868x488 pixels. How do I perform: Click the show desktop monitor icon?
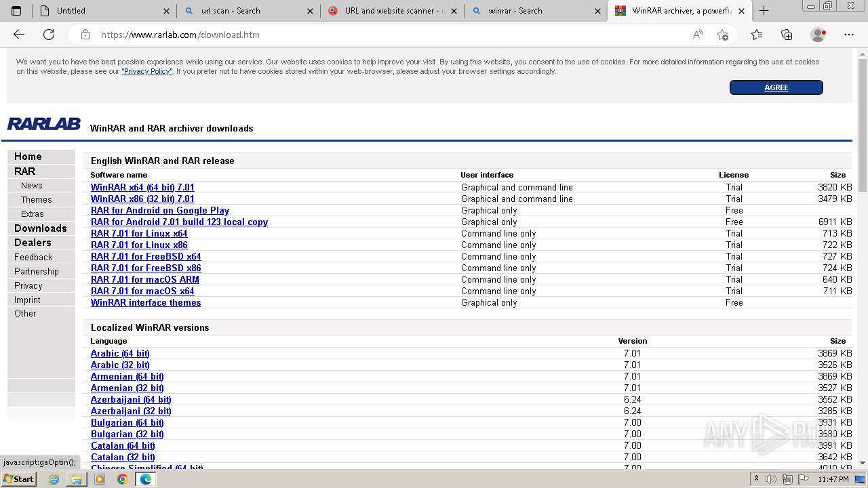pos(861,479)
